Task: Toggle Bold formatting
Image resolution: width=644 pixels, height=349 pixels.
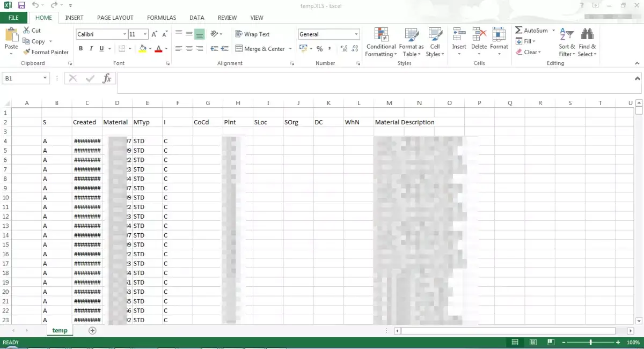Action: 81,49
